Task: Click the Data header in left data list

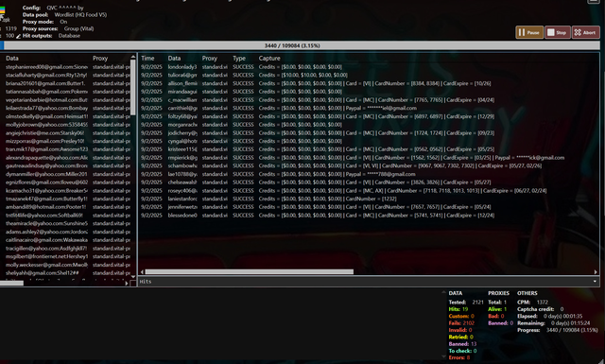Action: pos(12,59)
